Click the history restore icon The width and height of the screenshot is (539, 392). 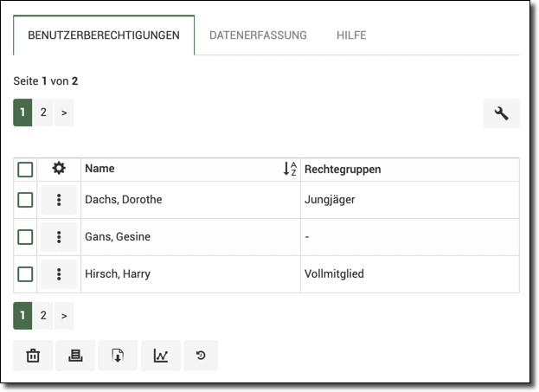pyautogui.click(x=201, y=356)
